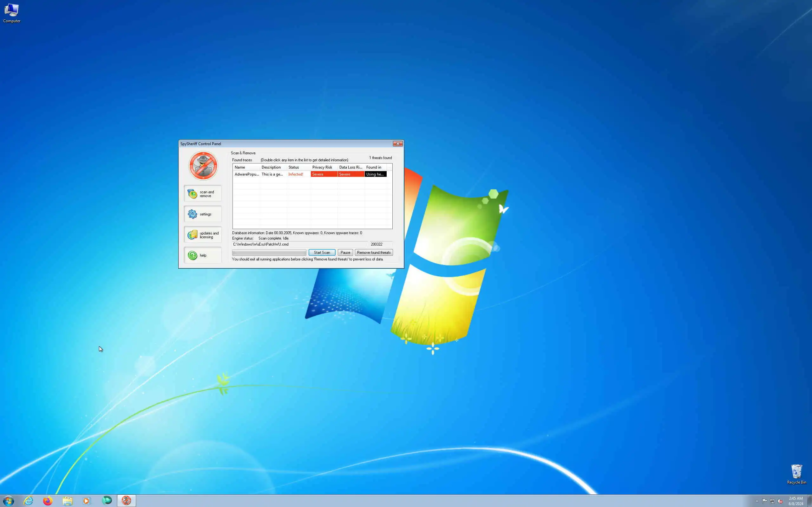812x507 pixels.
Task: Open the Recycle Bin icon
Action: coord(796,474)
